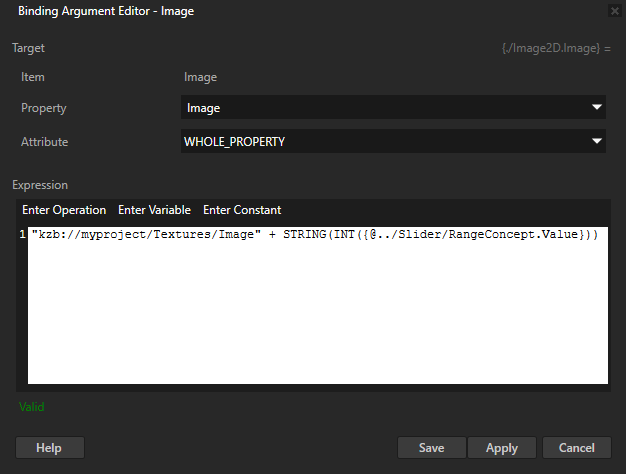Click the Valid status message
This screenshot has height=474, width=626.
coord(32,407)
